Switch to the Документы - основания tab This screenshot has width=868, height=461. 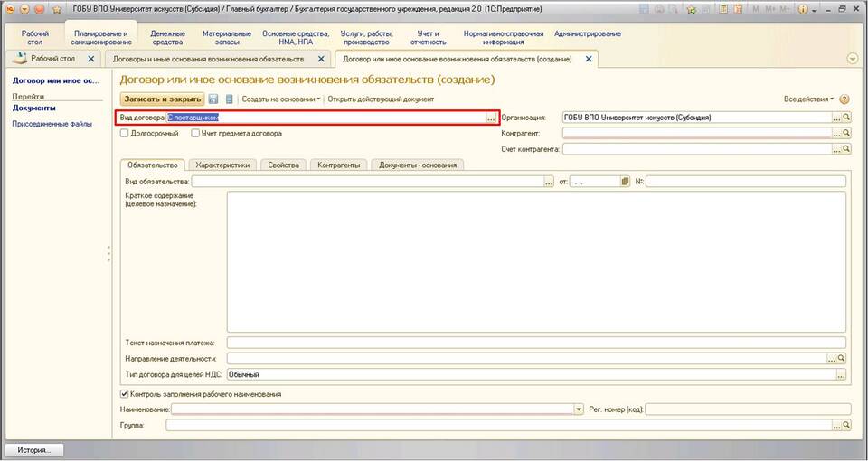click(x=418, y=165)
